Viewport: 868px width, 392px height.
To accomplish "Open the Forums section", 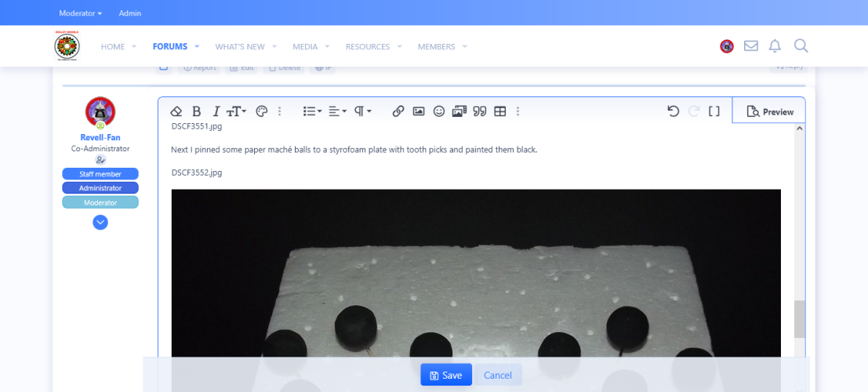I will point(170,46).
